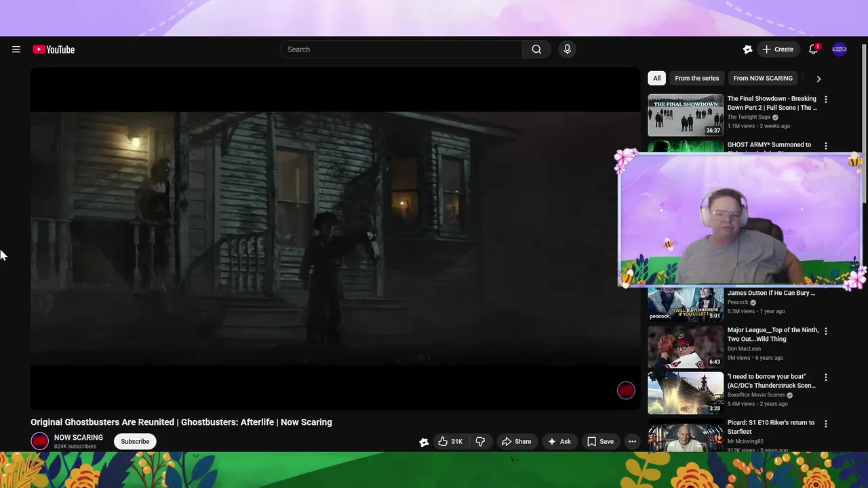Open options for The Final Showdown video
This screenshot has height=488, width=868.
pyautogui.click(x=825, y=100)
